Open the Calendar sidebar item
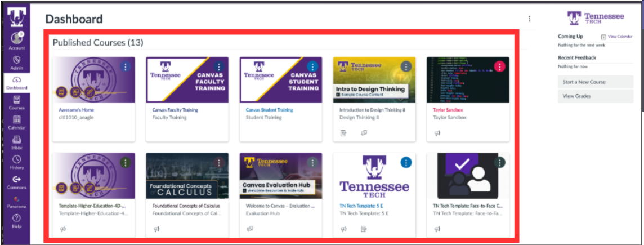 pos(16,123)
